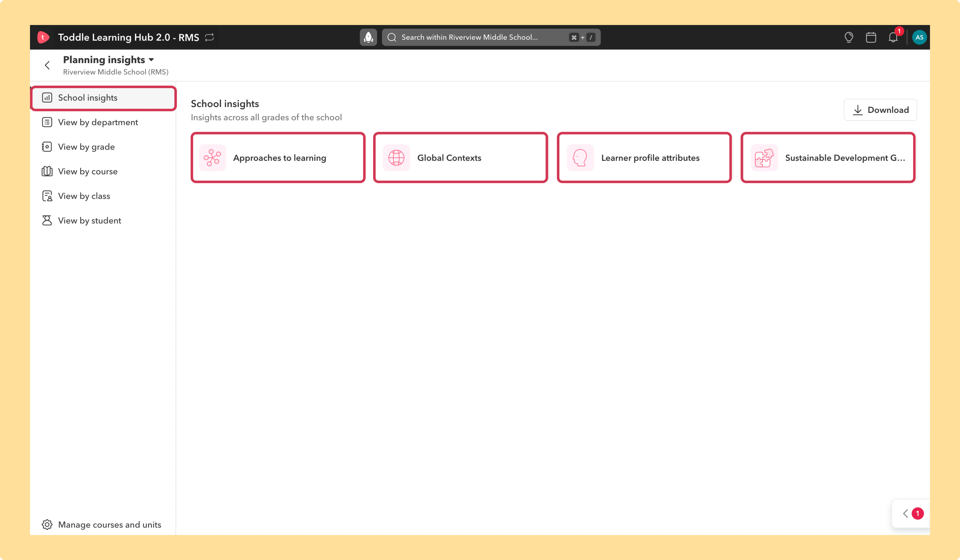Select View by department

103,122
